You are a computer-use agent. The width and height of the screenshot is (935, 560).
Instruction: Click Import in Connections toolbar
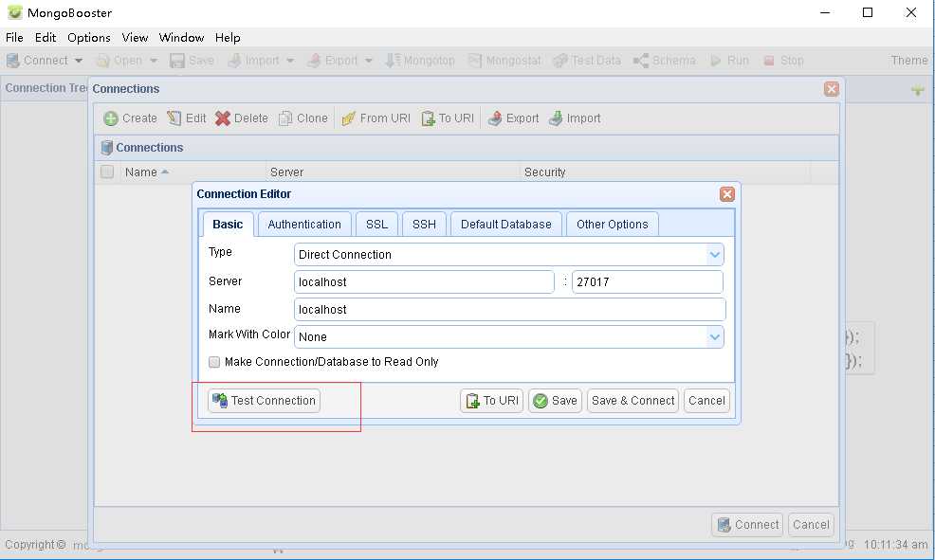coord(575,117)
